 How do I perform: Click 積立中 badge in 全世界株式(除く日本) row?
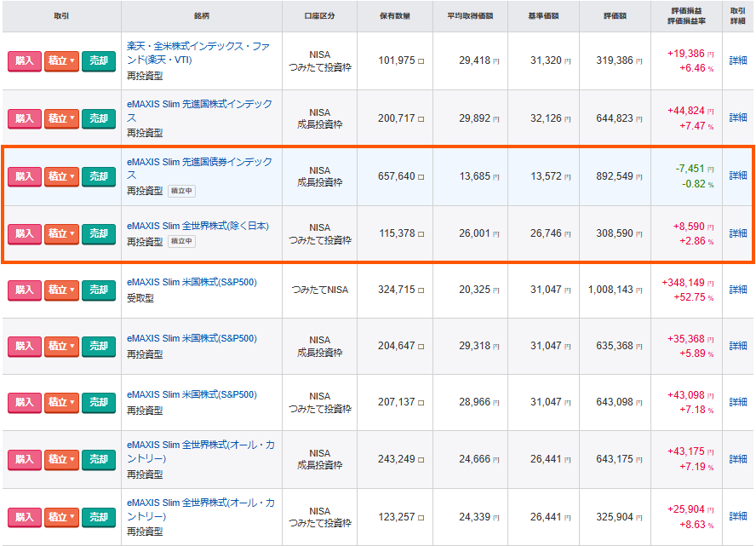182,241
